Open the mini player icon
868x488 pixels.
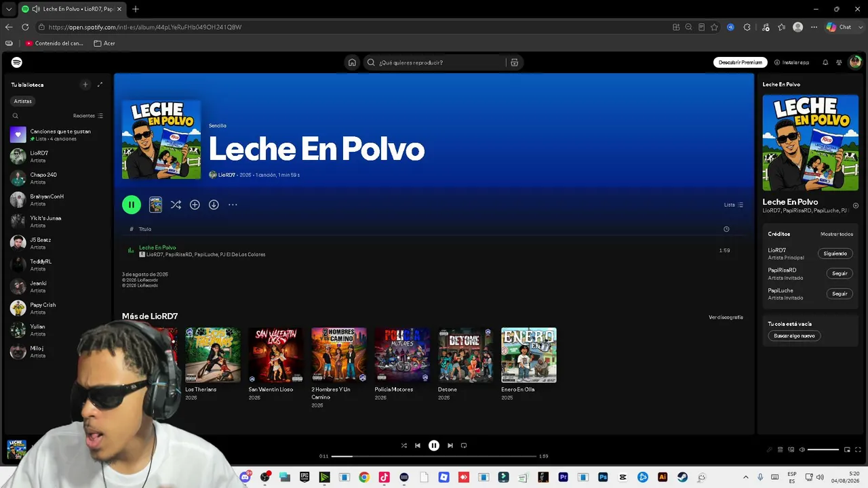[x=847, y=449]
